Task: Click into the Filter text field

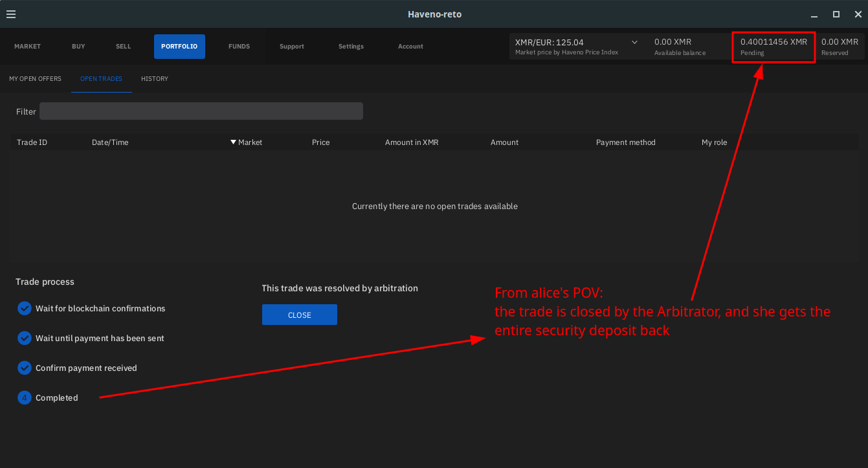Action: point(201,111)
